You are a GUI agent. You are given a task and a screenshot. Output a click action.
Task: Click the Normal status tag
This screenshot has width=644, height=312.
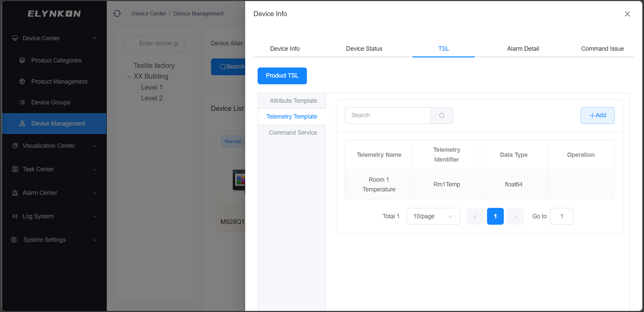(x=233, y=141)
